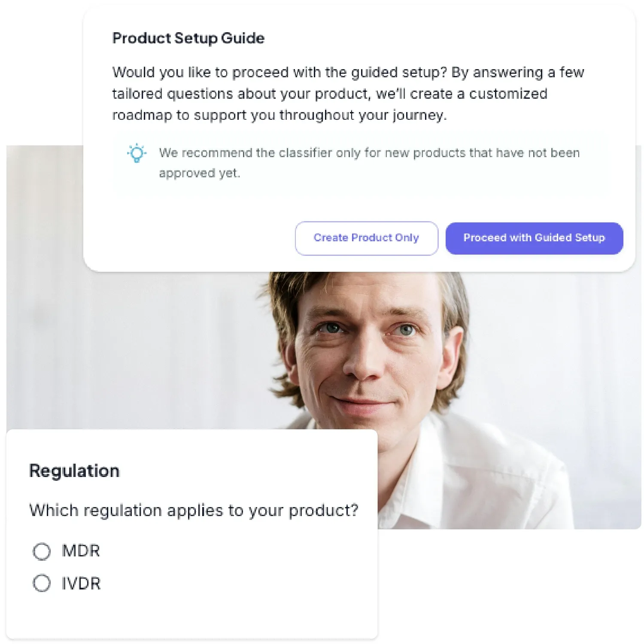Viewport: 644px width, 644px height.
Task: Click the regulation question text
Action: coord(194,510)
